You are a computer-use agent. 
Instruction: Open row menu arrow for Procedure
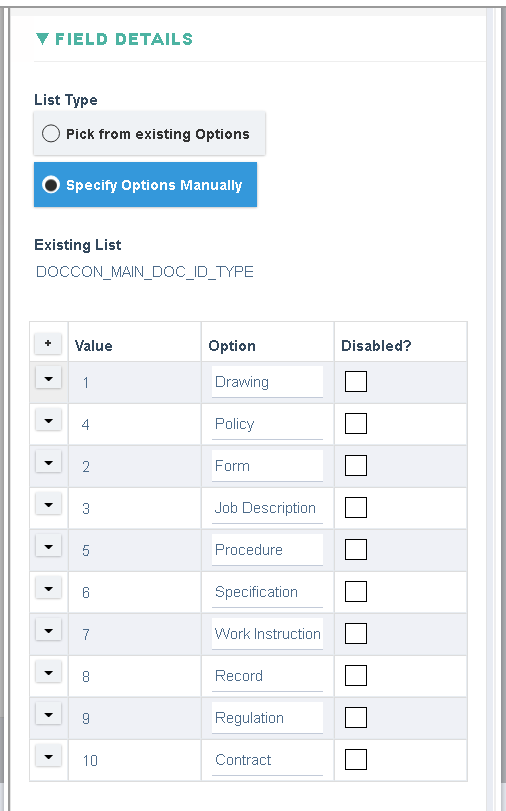49,546
